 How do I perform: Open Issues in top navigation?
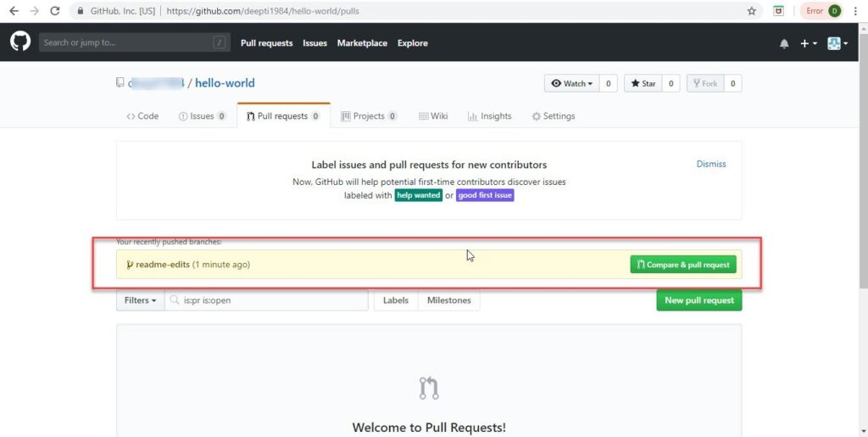pyautogui.click(x=314, y=43)
